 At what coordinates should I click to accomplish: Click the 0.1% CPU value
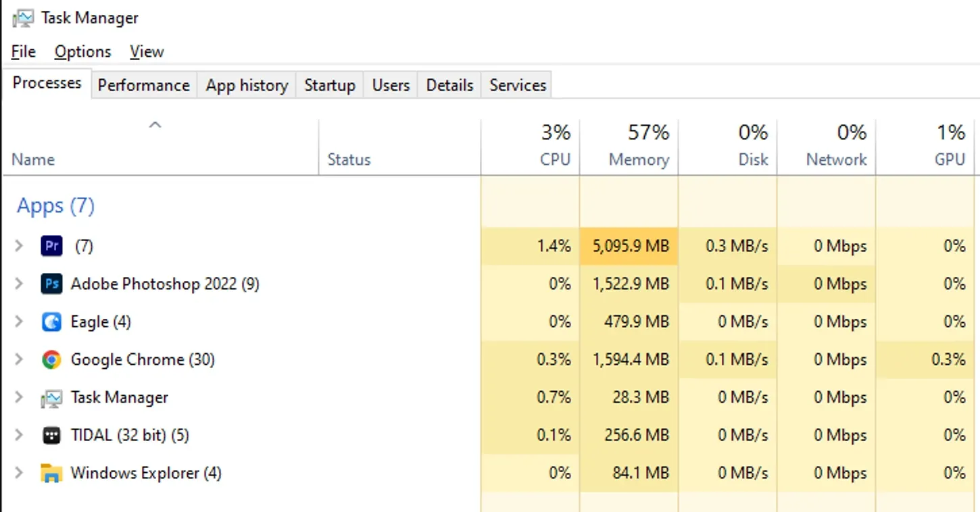554,435
